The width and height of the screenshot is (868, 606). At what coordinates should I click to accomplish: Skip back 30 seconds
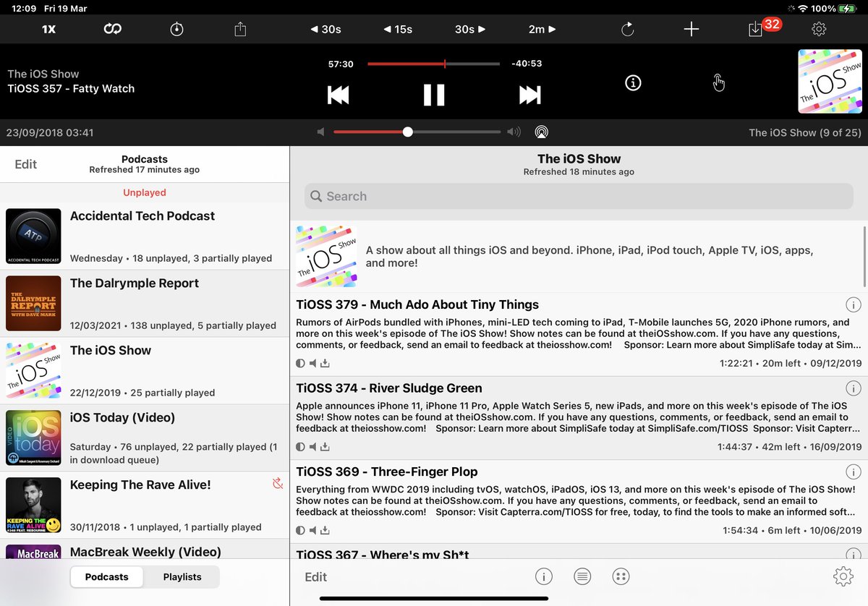pos(325,29)
